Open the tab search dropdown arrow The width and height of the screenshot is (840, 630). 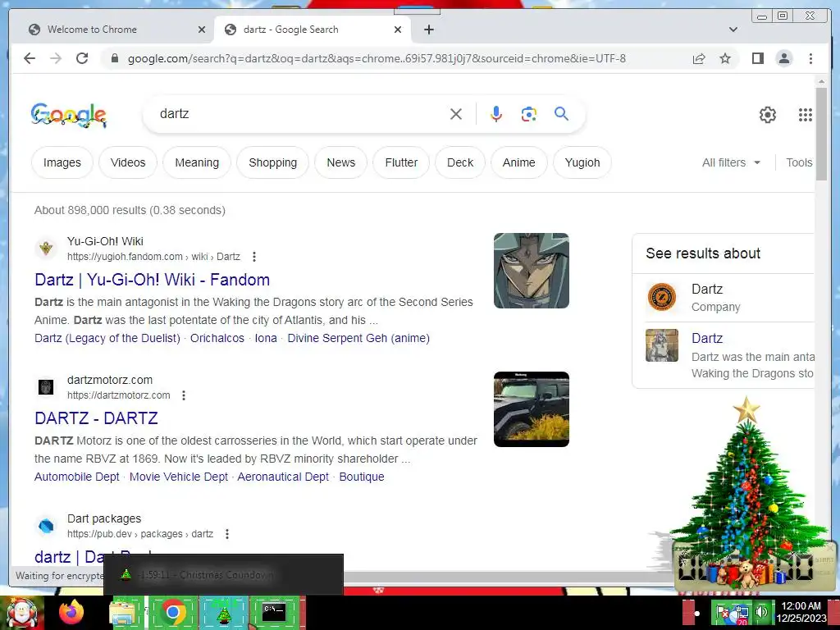pyautogui.click(x=733, y=30)
